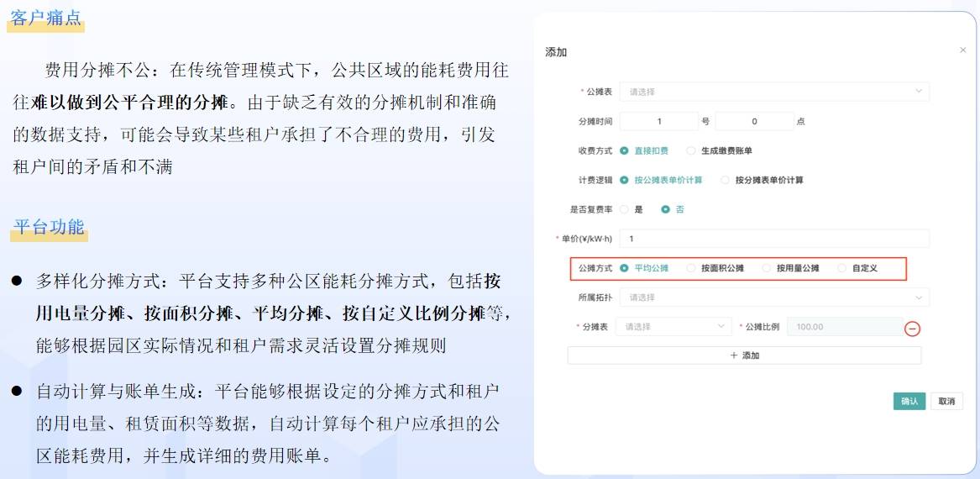
Task: Click the 客户痛点 heading
Action: (46, 18)
